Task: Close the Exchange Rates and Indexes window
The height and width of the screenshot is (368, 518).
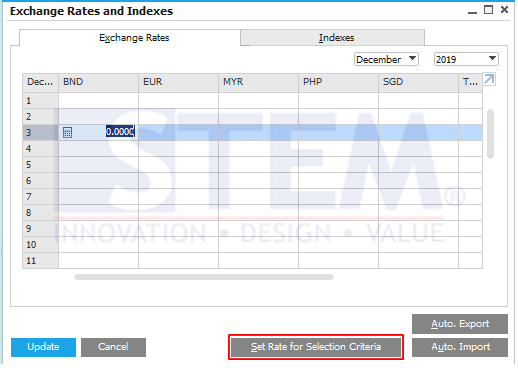Action: click(504, 10)
